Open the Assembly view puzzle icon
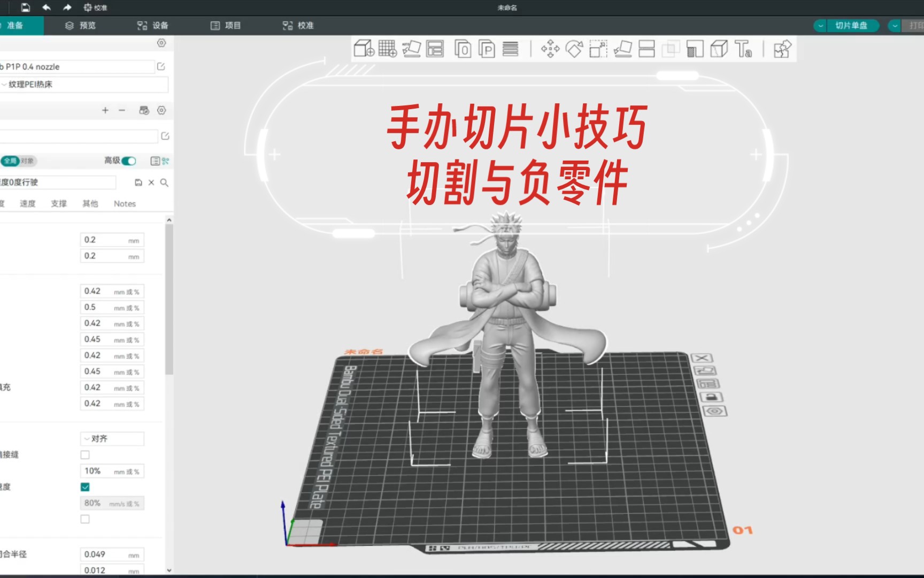The image size is (924, 578). 782,49
